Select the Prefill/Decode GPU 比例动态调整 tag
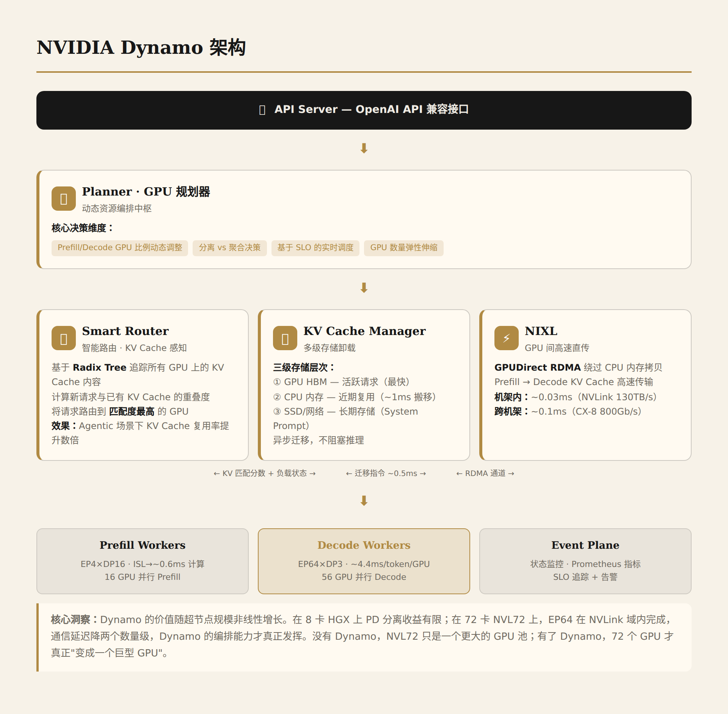 point(120,248)
